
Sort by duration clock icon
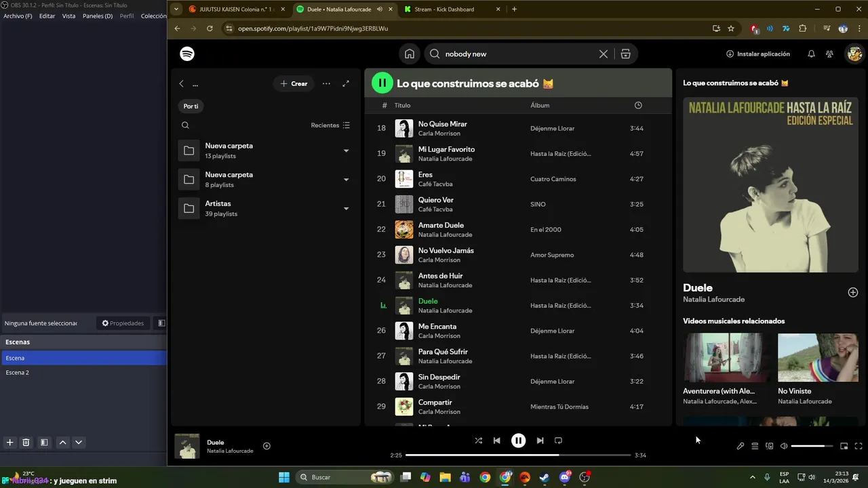638,105
